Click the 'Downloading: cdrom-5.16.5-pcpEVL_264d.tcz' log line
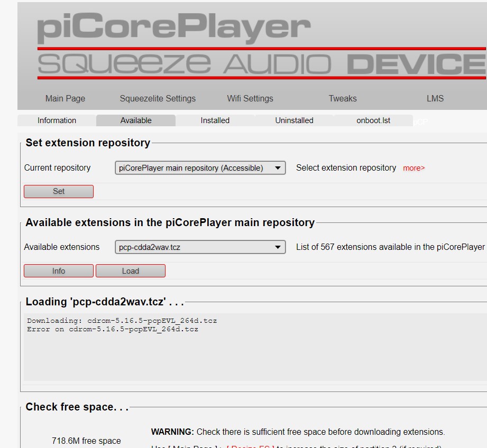487x448 pixels. (122, 321)
